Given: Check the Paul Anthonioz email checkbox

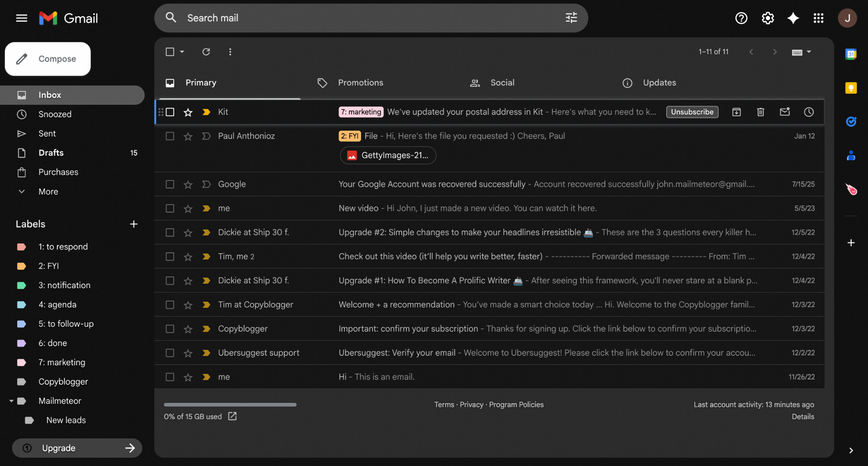Looking at the screenshot, I should [170, 136].
